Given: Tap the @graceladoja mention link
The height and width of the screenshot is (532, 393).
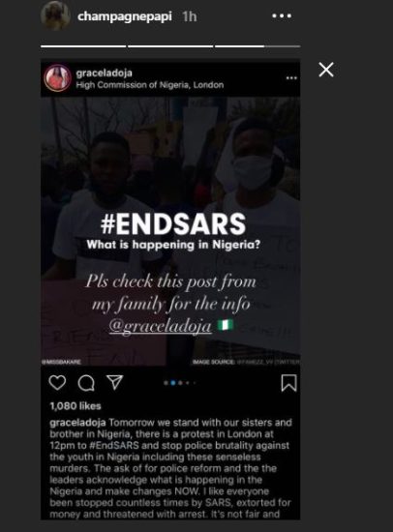Looking at the screenshot, I should point(161,326).
